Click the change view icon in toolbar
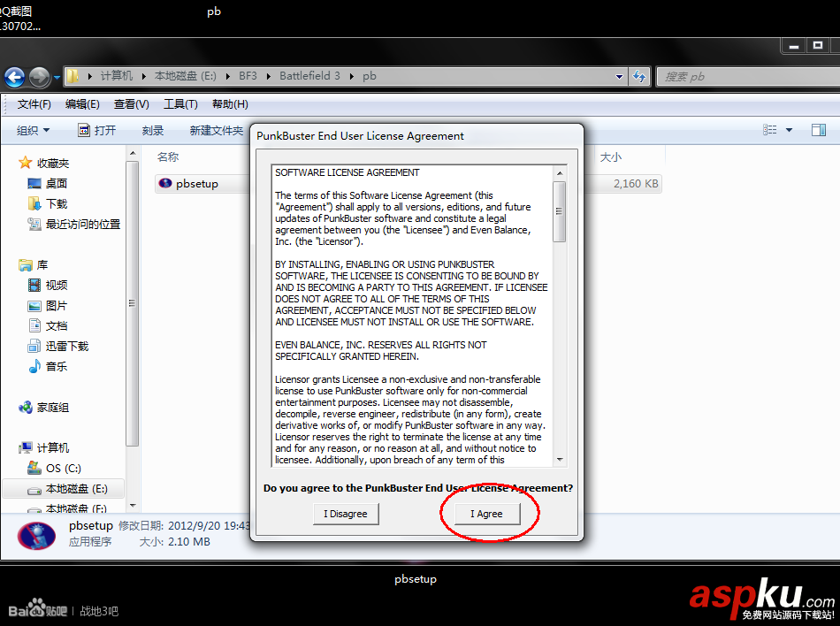The image size is (840, 626). tap(770, 130)
